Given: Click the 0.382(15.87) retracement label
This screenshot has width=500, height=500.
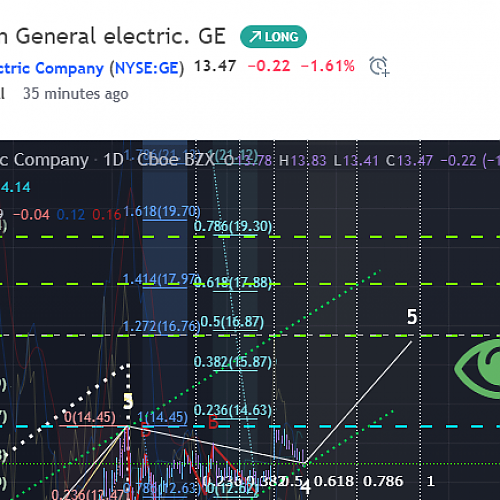Looking at the screenshot, I should pyautogui.click(x=233, y=362).
